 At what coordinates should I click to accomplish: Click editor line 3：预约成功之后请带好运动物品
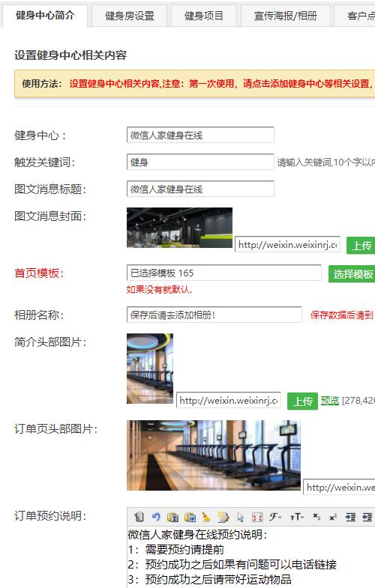pos(209,579)
